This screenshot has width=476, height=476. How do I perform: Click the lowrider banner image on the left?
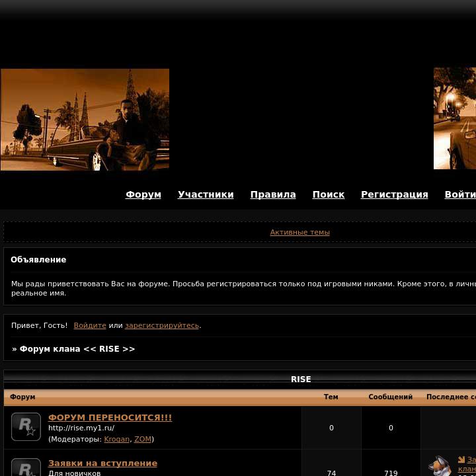tap(85, 120)
